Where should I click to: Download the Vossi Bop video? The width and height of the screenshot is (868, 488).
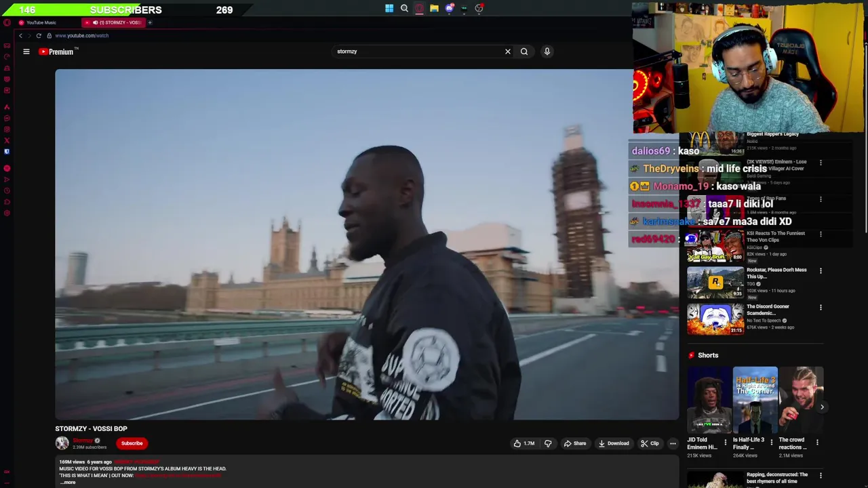pyautogui.click(x=613, y=443)
